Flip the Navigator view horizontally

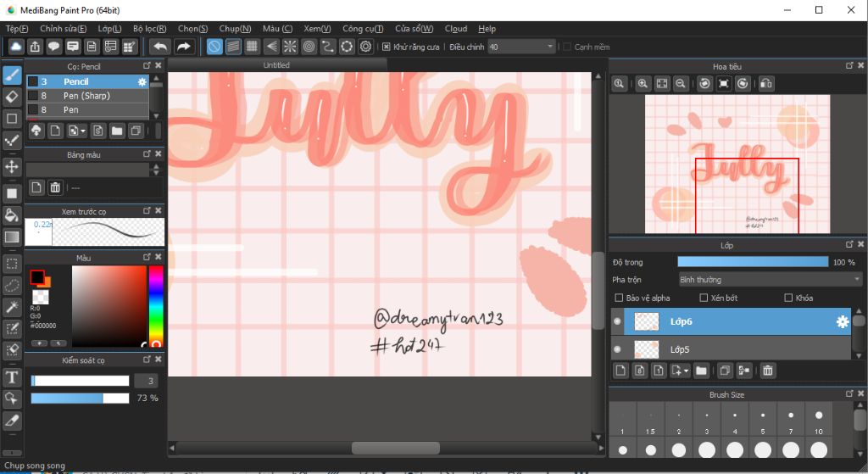tap(766, 84)
